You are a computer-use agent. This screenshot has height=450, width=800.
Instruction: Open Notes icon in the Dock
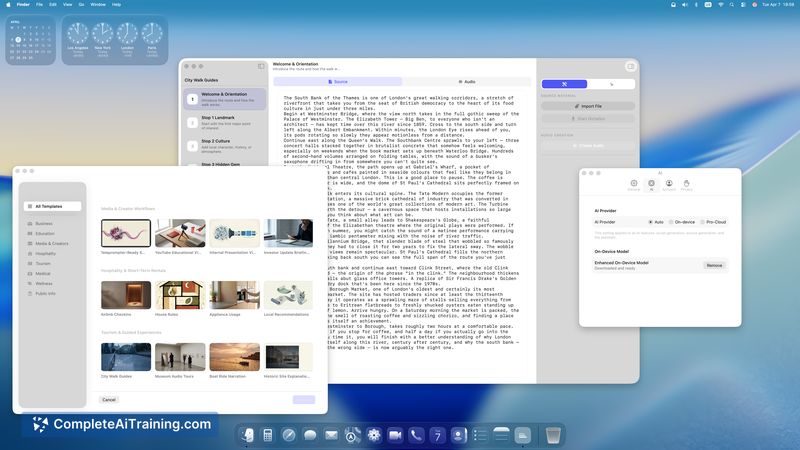501,435
